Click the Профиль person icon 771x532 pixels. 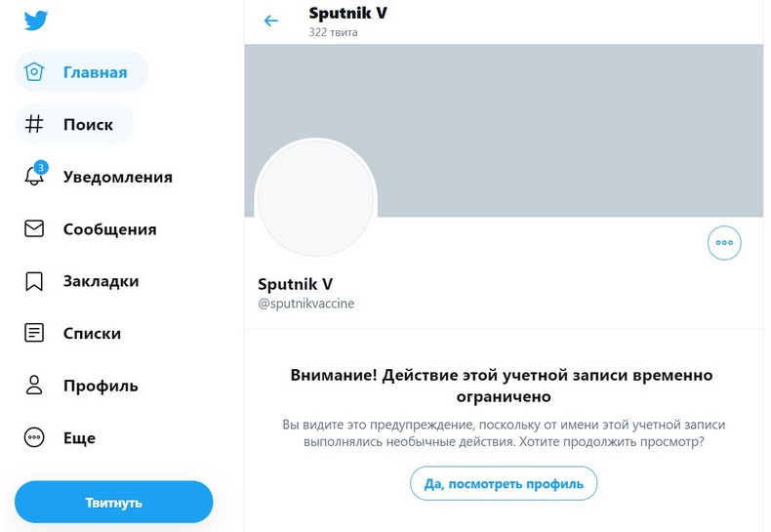[x=35, y=386]
